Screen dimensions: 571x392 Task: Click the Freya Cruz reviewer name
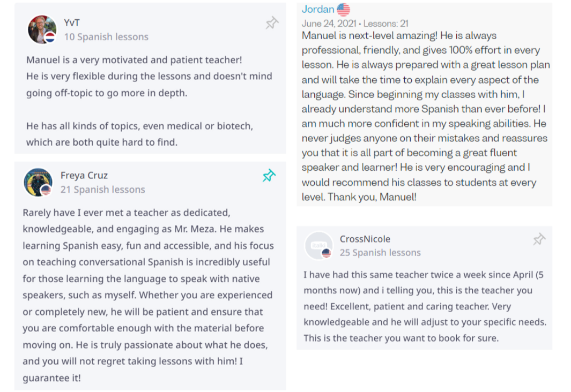click(x=84, y=175)
